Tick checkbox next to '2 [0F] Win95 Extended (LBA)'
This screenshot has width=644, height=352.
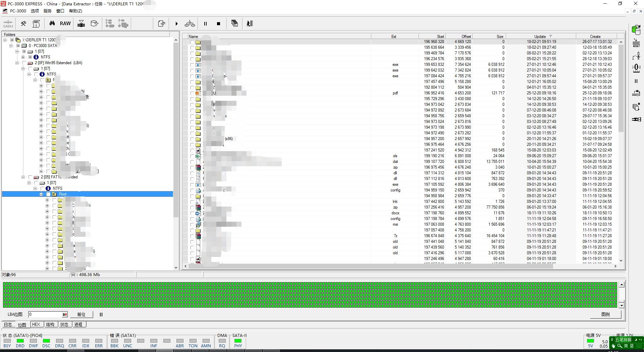pyautogui.click(x=24, y=63)
